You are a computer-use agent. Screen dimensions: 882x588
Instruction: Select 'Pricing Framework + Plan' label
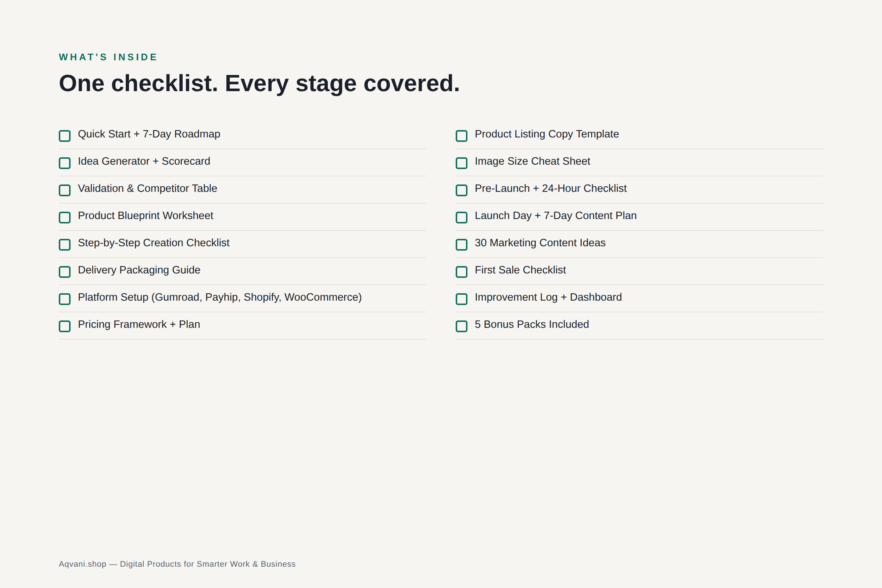coord(139,325)
